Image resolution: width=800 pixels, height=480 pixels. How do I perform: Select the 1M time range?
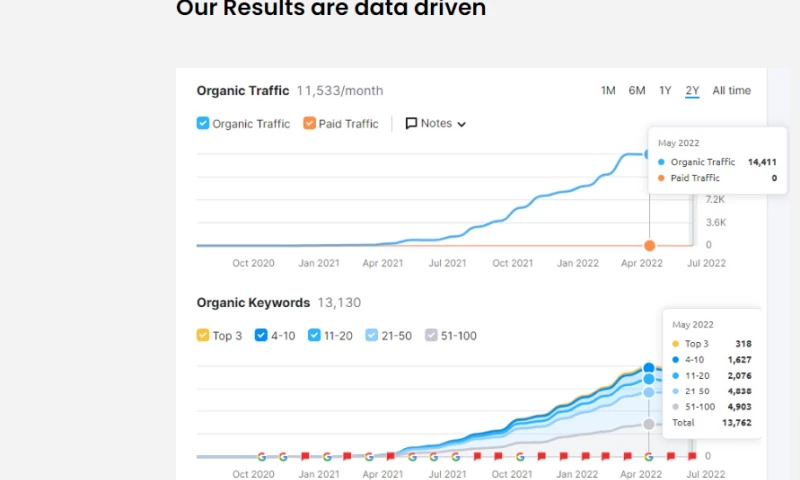point(608,91)
